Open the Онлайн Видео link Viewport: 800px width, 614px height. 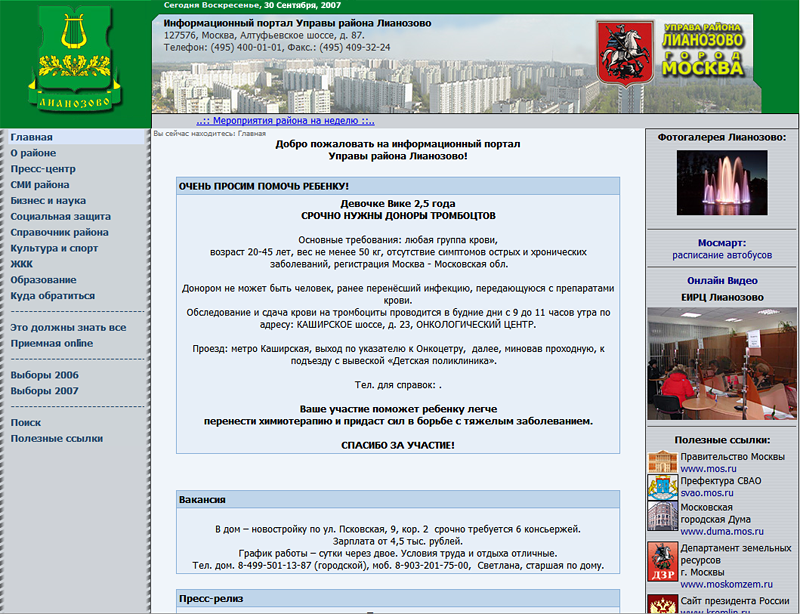(722, 281)
